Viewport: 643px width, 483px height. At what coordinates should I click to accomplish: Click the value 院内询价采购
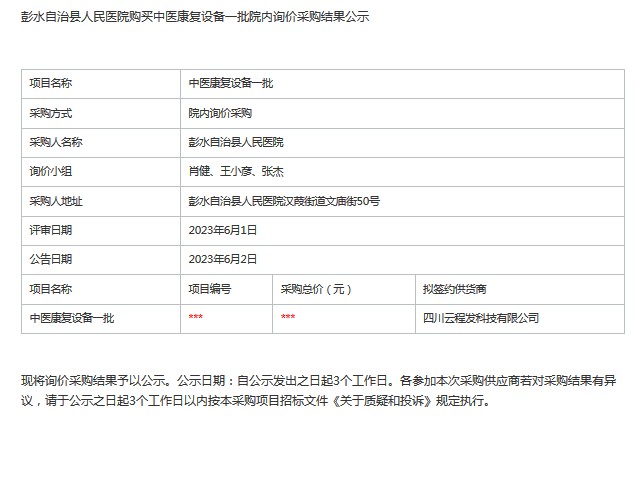220,113
